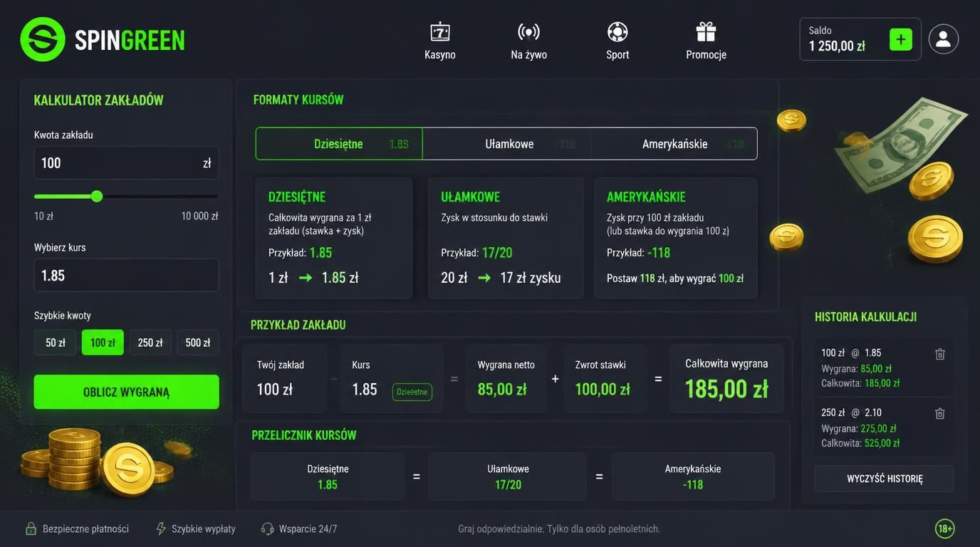980x547 pixels.
Task: Click the padlock Bezpieczne płatności icon
Action: point(31,528)
